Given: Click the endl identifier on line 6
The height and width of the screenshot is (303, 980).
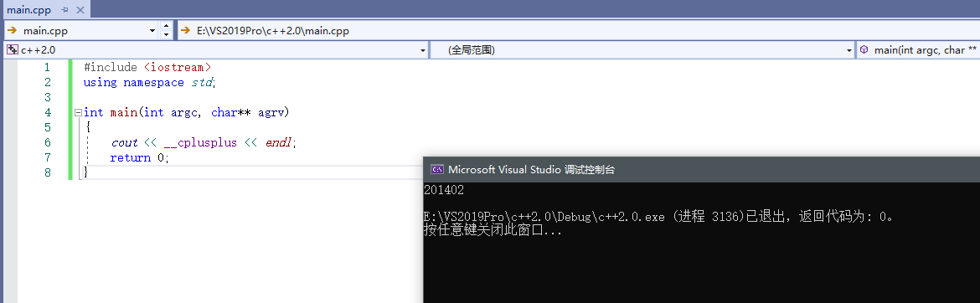Looking at the screenshot, I should [278, 142].
